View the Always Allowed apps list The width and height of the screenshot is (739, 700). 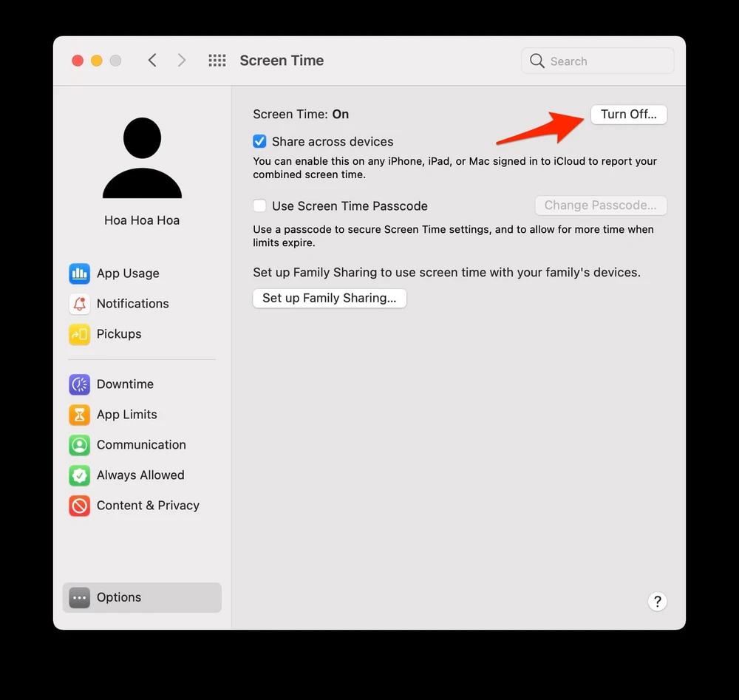(140, 475)
